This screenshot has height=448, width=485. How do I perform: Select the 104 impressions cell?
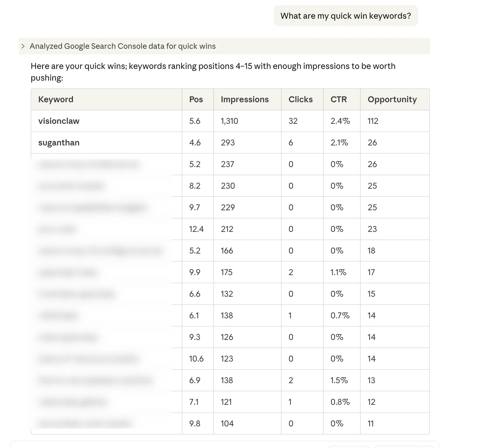point(227,423)
